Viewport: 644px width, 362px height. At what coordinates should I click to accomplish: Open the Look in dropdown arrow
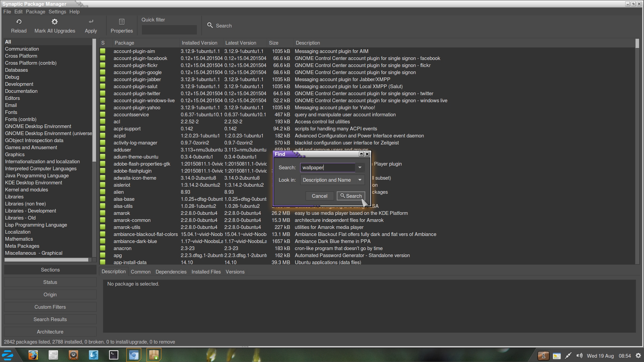click(x=360, y=180)
